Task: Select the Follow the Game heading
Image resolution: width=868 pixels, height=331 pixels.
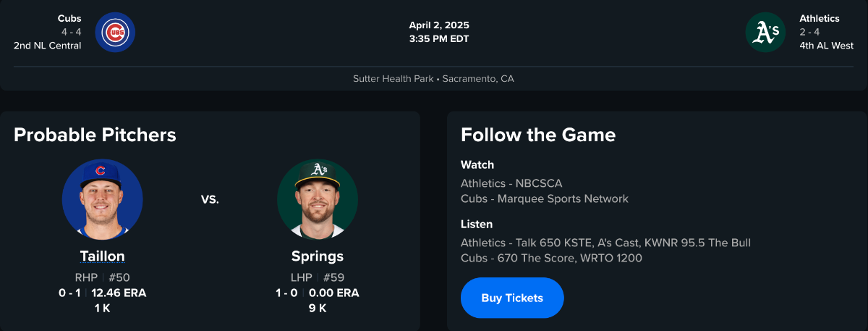Action: pyautogui.click(x=537, y=135)
